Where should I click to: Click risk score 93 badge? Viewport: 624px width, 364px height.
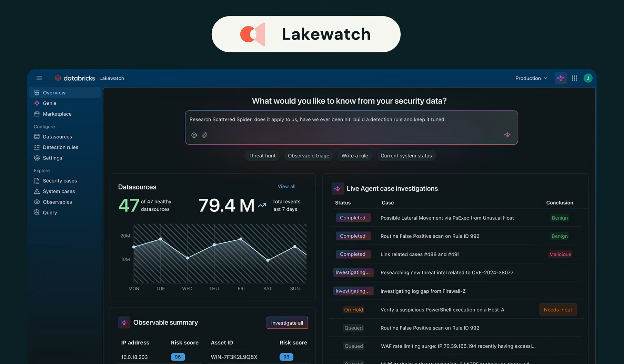(286, 357)
